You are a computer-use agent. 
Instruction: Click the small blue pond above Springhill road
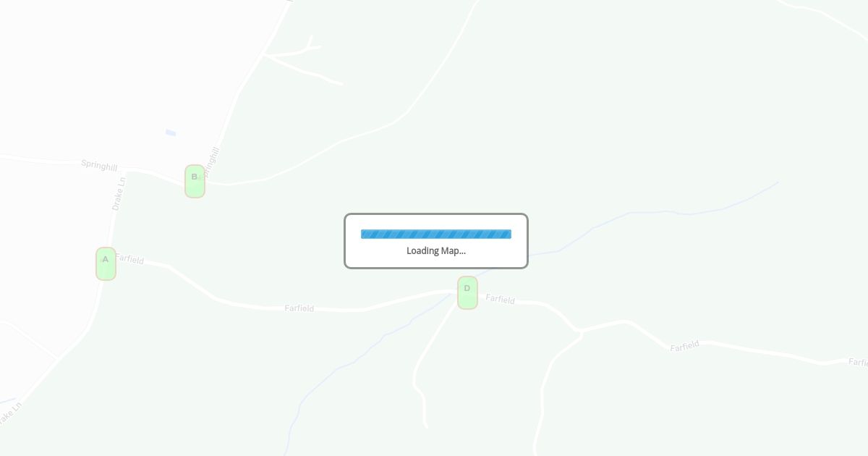tap(171, 132)
